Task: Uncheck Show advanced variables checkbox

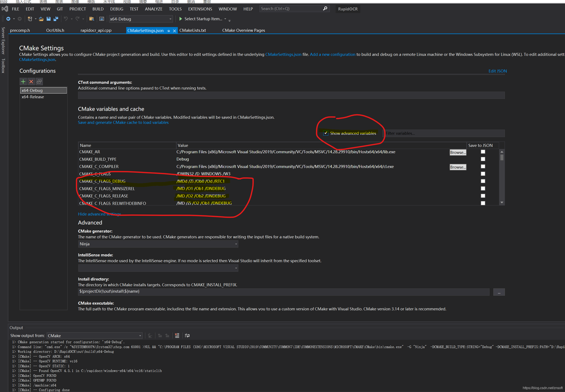Action: click(x=326, y=133)
